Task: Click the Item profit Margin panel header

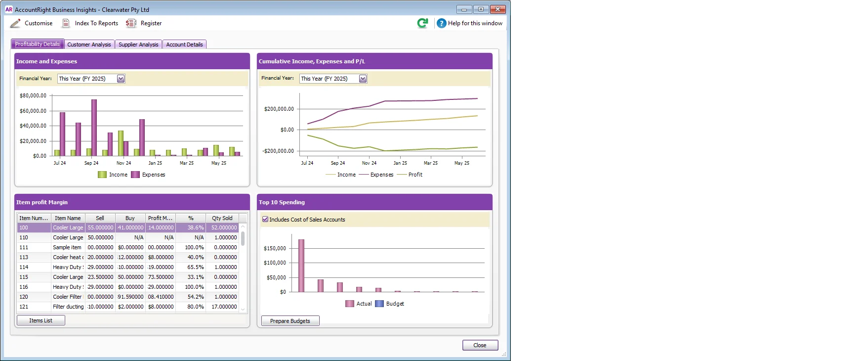Action: pos(132,202)
